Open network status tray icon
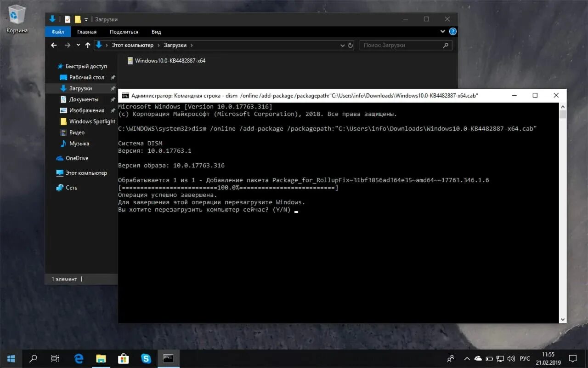The image size is (588, 368). (500, 359)
